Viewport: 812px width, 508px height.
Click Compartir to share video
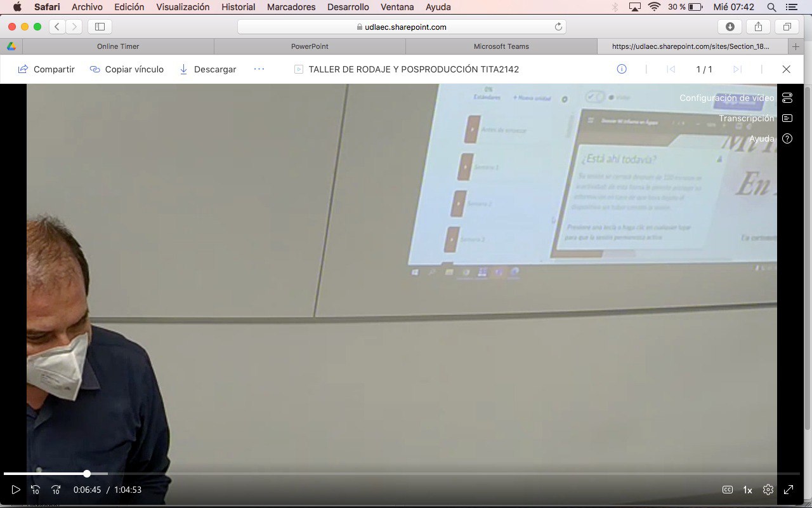point(46,69)
